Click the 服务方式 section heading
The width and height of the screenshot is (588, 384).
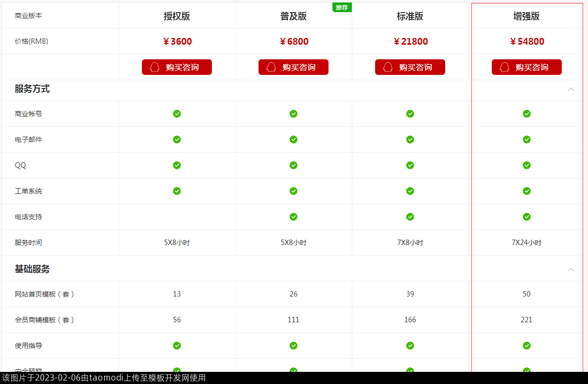point(32,89)
